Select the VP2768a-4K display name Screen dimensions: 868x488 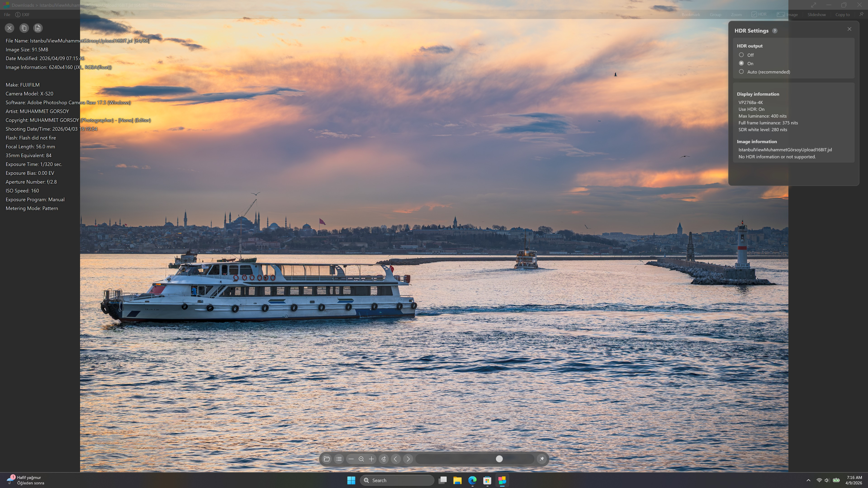(750, 102)
